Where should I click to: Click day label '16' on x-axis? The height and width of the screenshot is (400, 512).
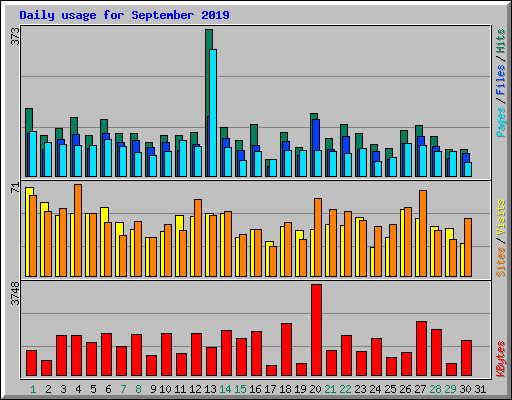click(x=255, y=389)
